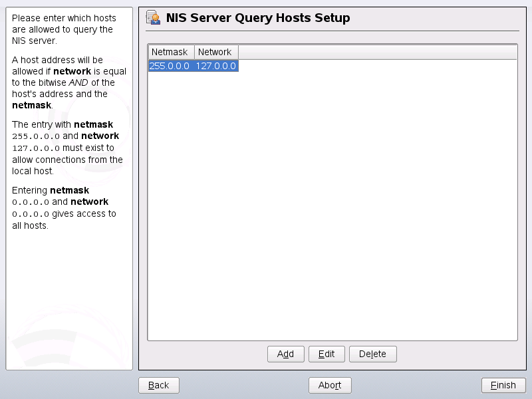This screenshot has width=532, height=399.
Task: Select the 127.0.0.0 network cell
Action: pos(216,66)
